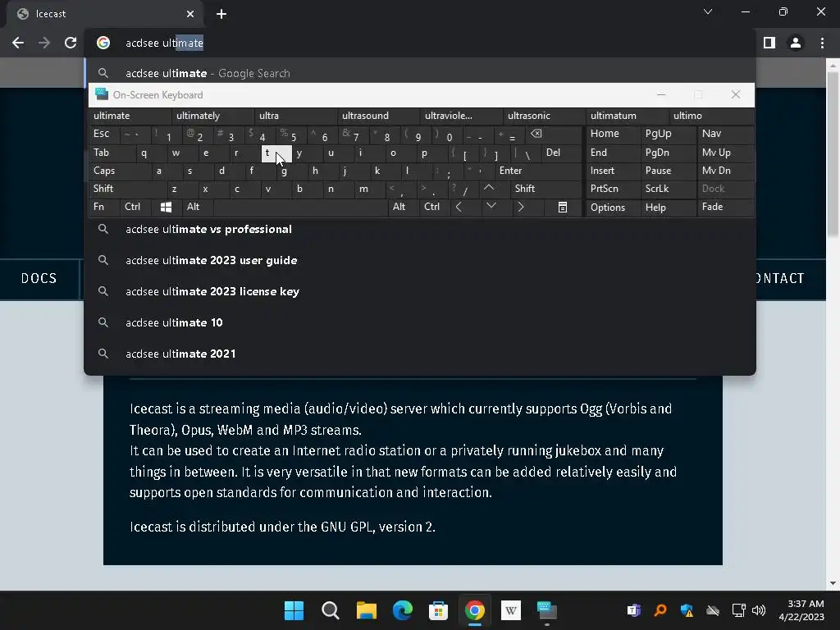
Task: Pick the 'ultimately' word prediction
Action: [212, 116]
